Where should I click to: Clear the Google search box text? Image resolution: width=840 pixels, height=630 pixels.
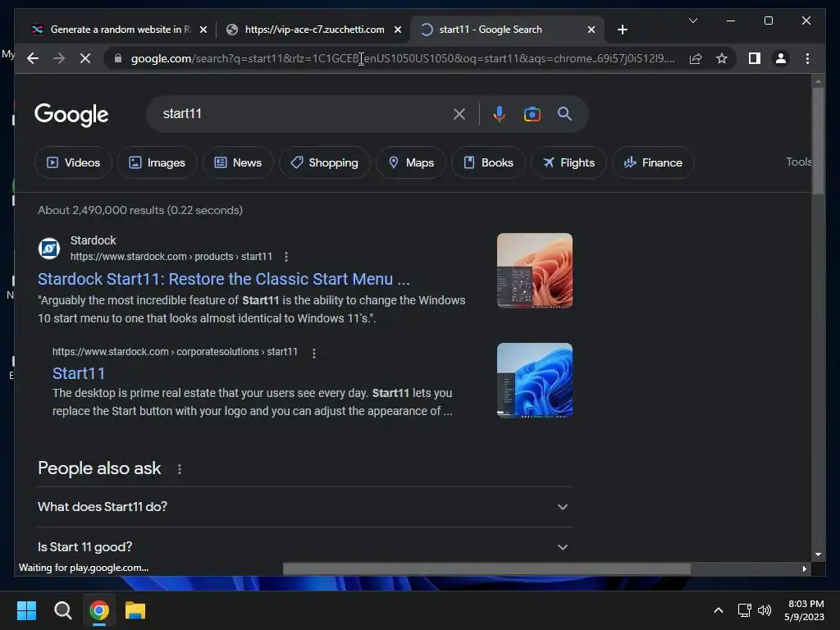point(459,114)
